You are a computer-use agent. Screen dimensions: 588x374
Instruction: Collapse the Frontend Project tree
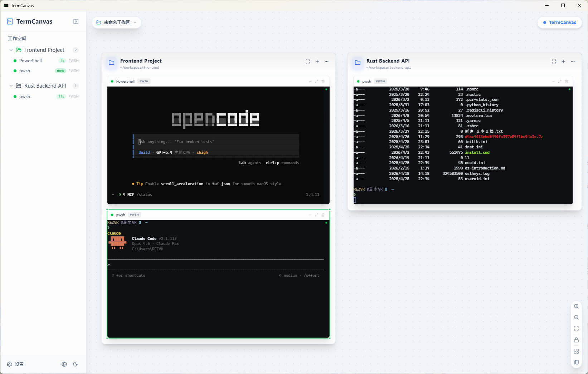10,50
